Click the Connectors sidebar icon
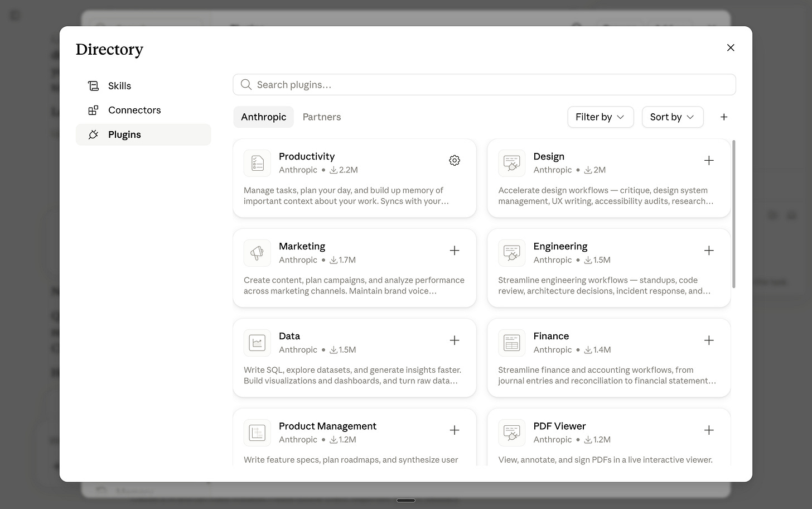 pyautogui.click(x=93, y=111)
